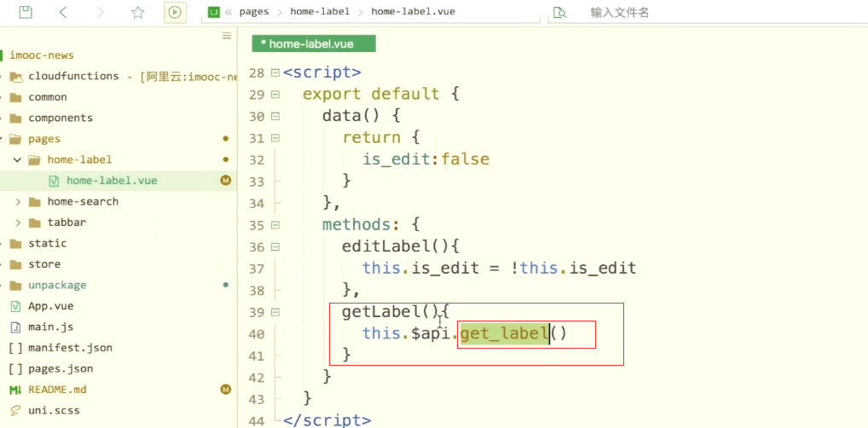Fold editLabel block at line 36
The height and width of the screenshot is (428, 868).
tap(275, 247)
